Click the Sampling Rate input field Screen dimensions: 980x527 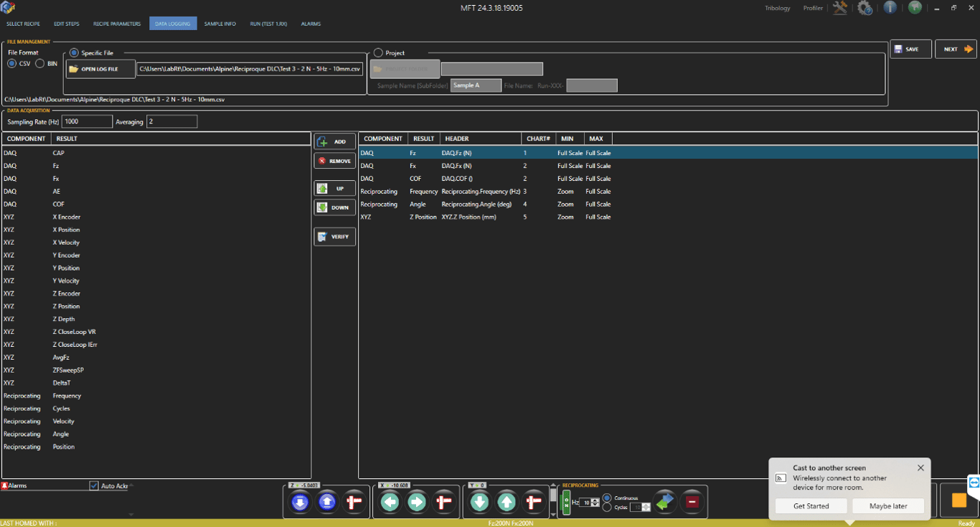pos(86,121)
